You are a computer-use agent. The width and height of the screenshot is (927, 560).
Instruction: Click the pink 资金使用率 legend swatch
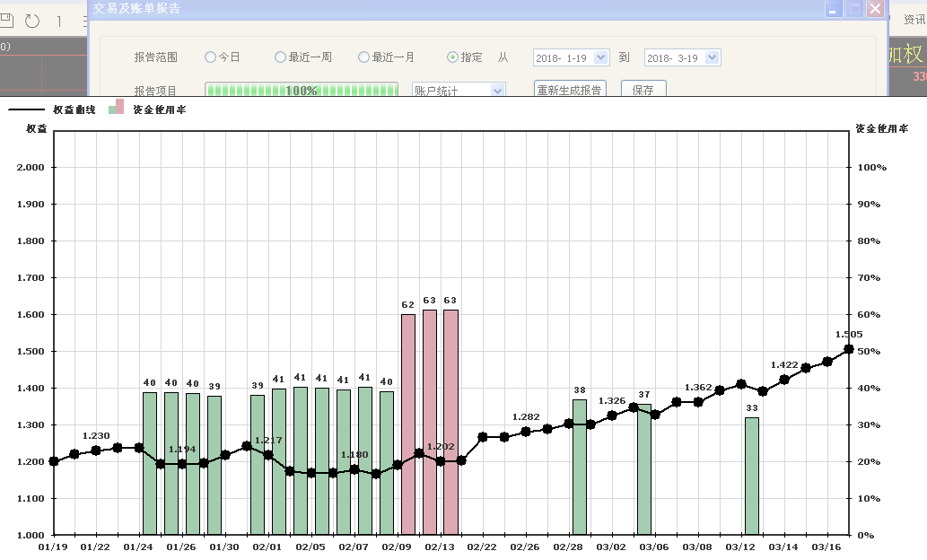[x=120, y=107]
